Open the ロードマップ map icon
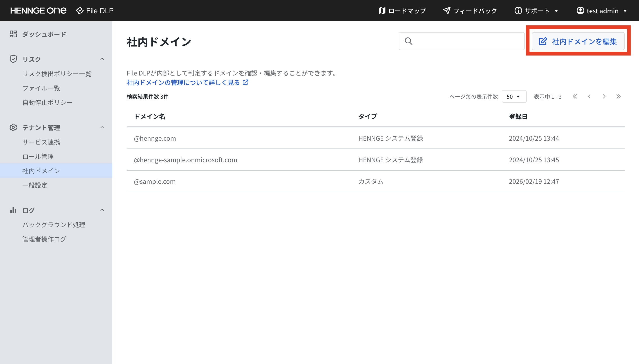This screenshot has width=639, height=364. point(382,11)
